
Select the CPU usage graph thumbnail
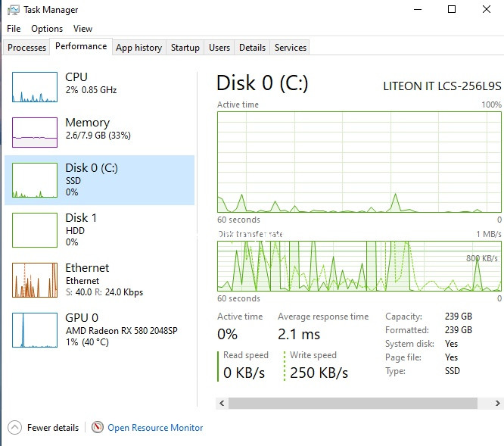click(35, 87)
